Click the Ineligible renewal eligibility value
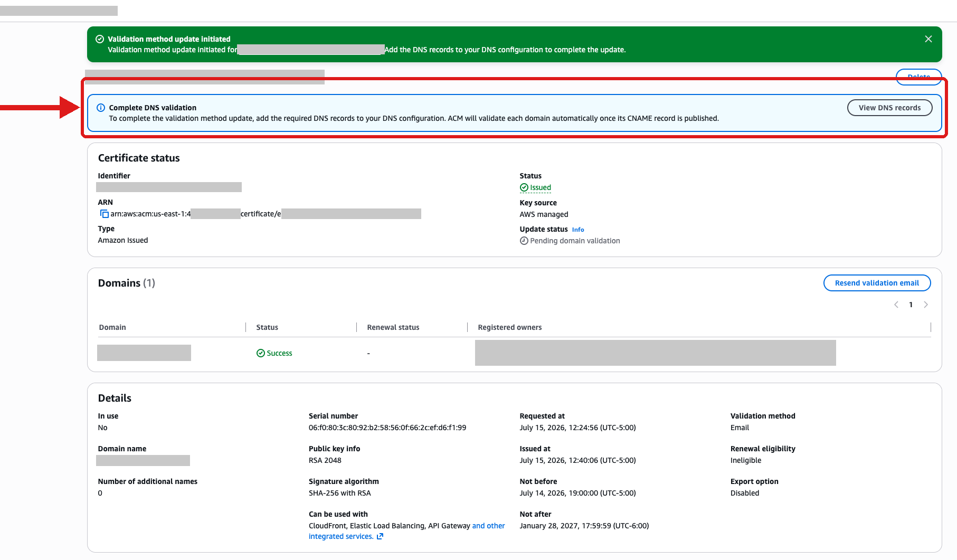This screenshot has height=560, width=957. coord(746,460)
